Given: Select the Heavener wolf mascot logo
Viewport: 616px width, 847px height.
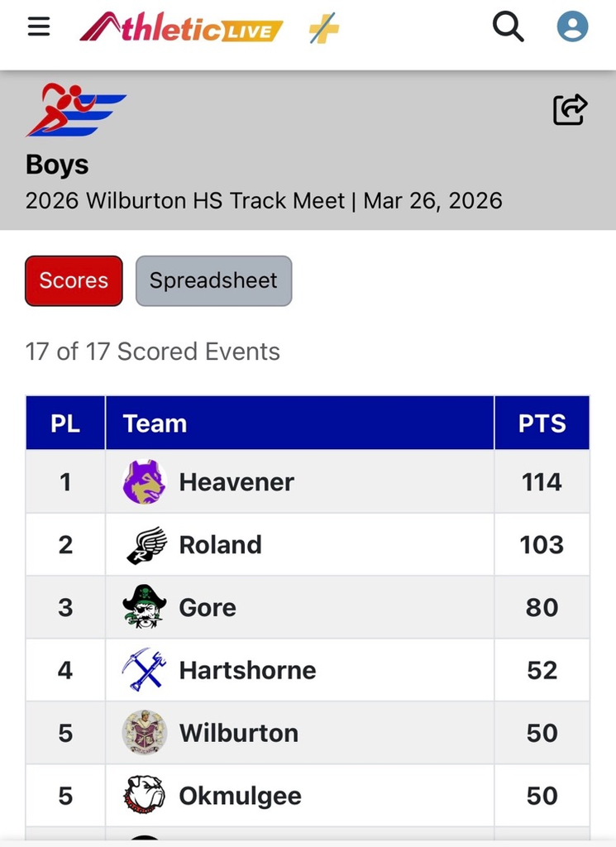Looking at the screenshot, I should pos(145,482).
